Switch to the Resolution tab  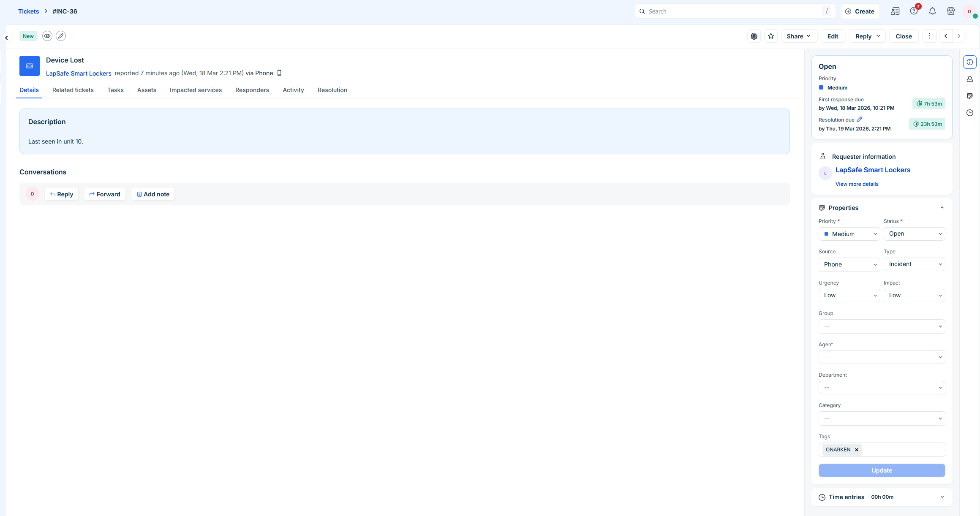(332, 90)
